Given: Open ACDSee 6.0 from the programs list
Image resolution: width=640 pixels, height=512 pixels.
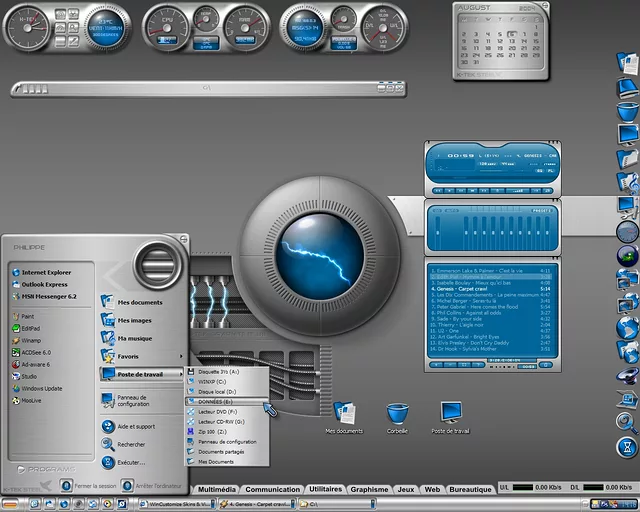Looking at the screenshot, I should tap(37, 352).
